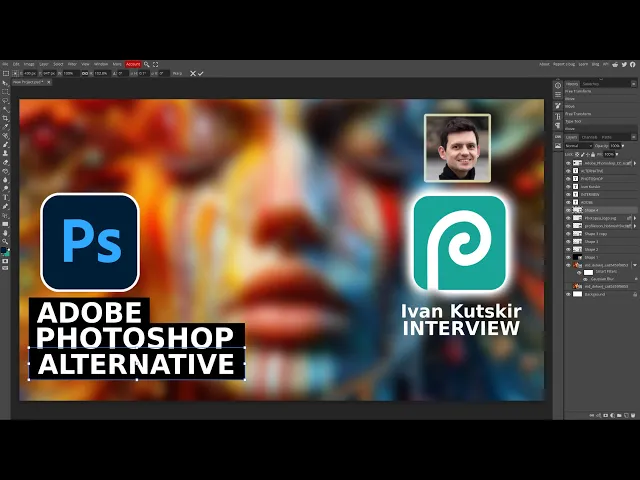640x480 pixels.
Task: Select the Move tool in the toolbar
Action: [5, 83]
